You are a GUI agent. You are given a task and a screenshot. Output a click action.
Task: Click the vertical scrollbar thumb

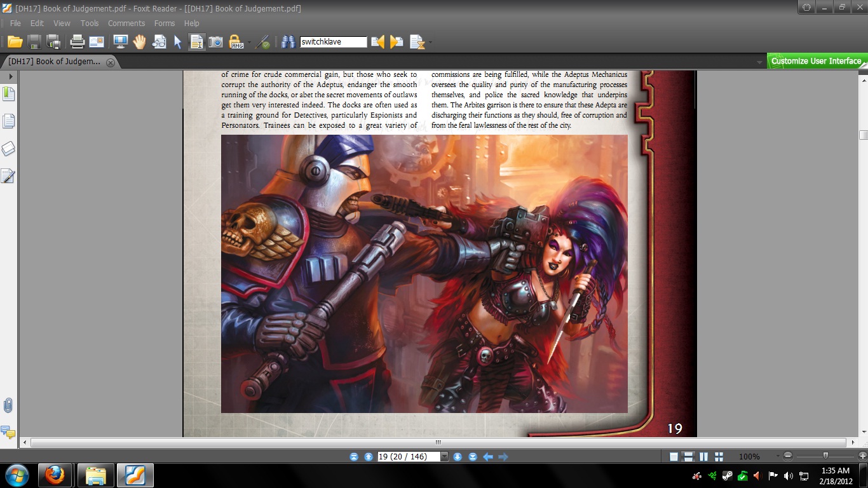[x=863, y=135]
